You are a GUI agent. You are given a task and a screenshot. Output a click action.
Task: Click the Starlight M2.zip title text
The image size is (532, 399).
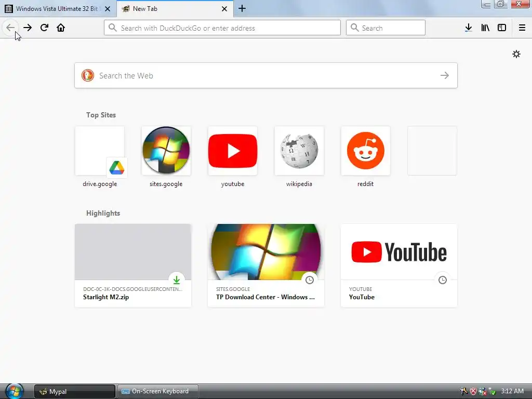[x=106, y=297]
